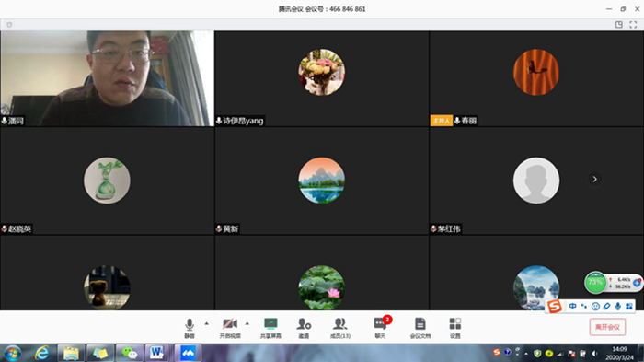
Task: Turn on camera via 开启视频
Action: click(230, 328)
